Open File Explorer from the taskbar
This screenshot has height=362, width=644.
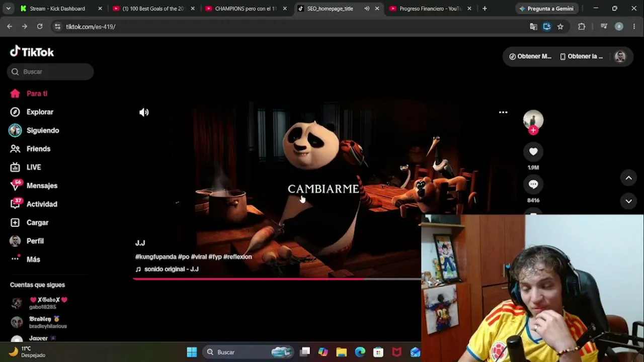pyautogui.click(x=342, y=352)
